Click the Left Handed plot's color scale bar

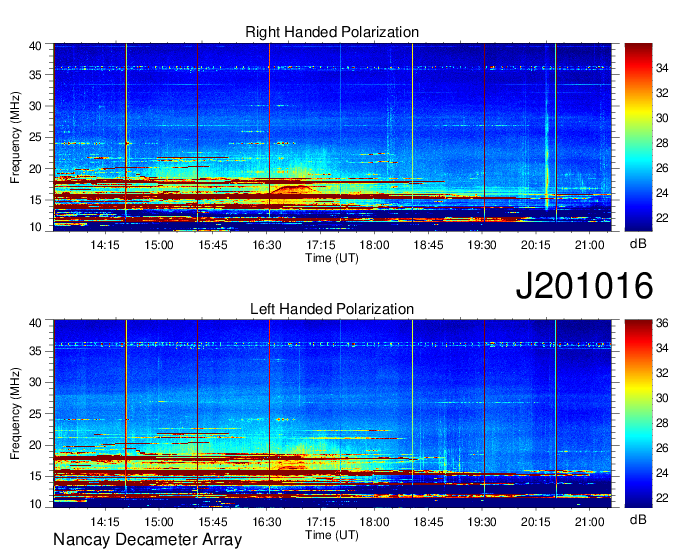coord(638,414)
